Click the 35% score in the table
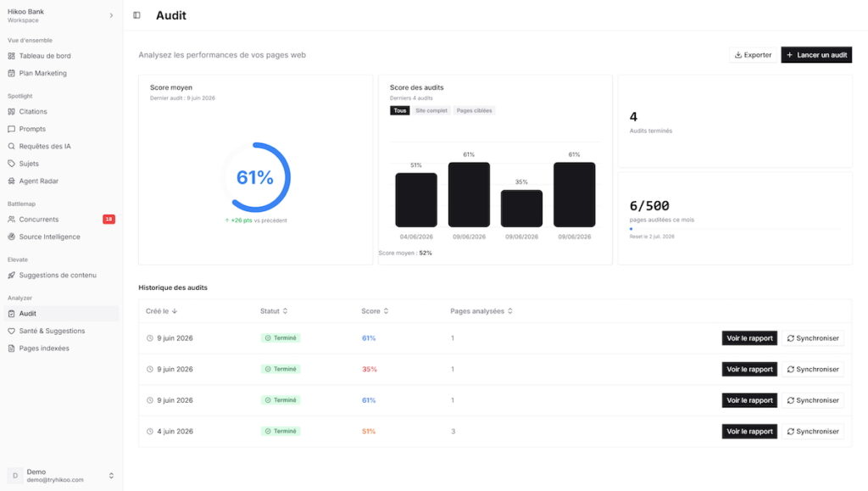The height and width of the screenshot is (491, 868). point(370,369)
